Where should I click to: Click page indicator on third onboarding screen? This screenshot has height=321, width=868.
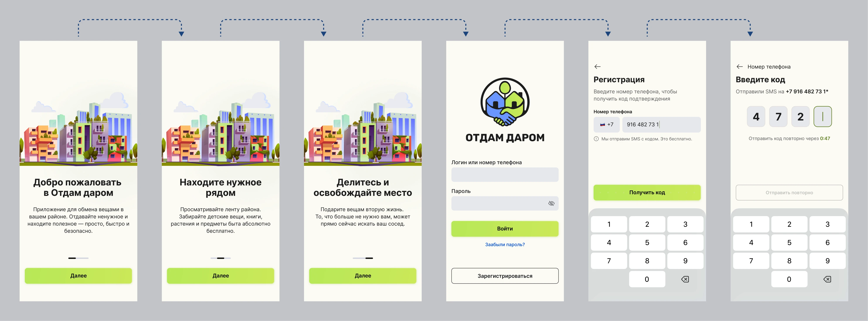[363, 258]
